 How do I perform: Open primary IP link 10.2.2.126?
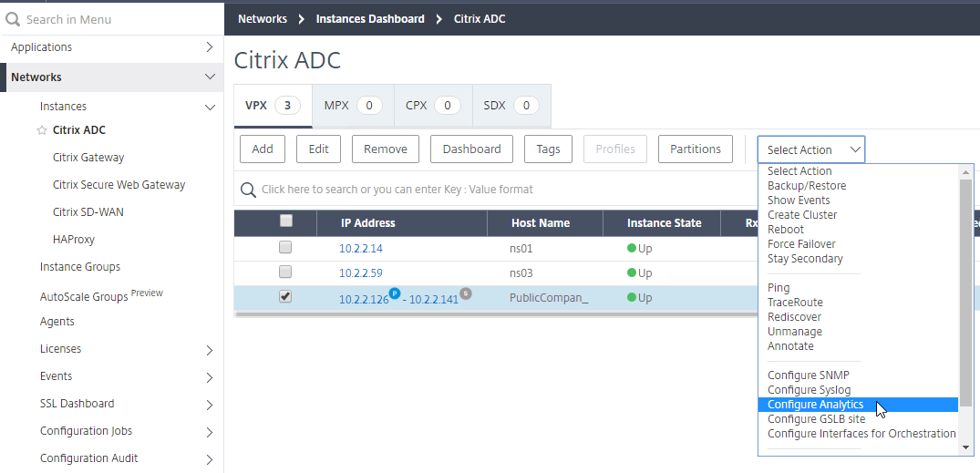coord(363,299)
